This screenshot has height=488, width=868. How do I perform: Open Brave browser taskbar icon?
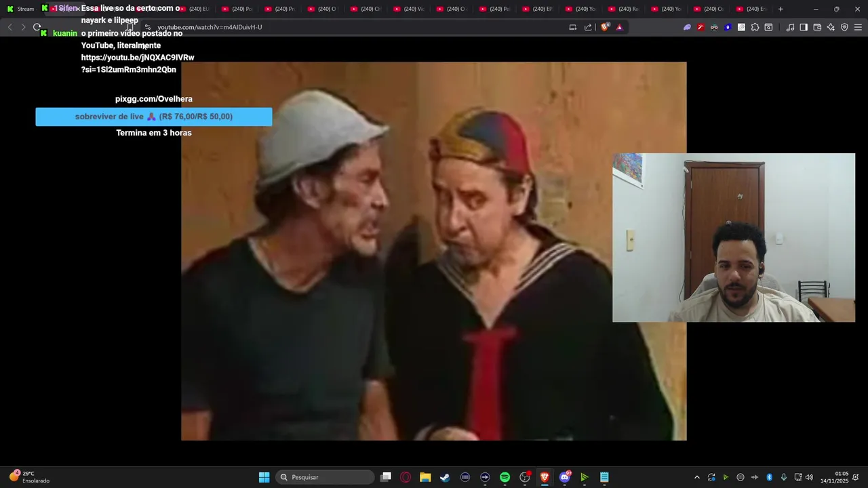point(545,477)
